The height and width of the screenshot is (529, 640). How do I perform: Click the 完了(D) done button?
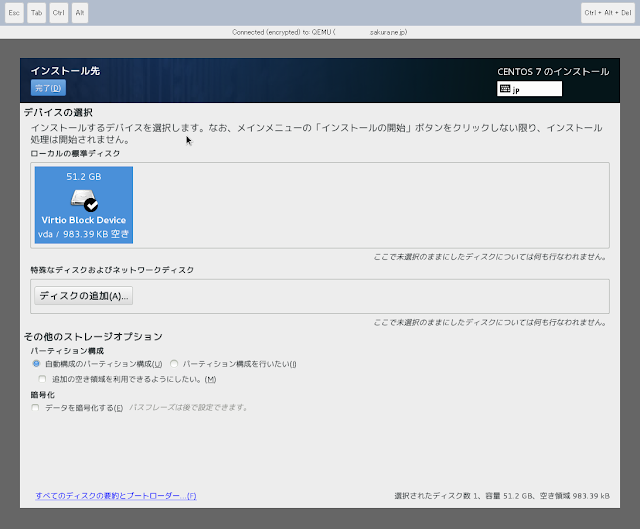[x=48, y=88]
